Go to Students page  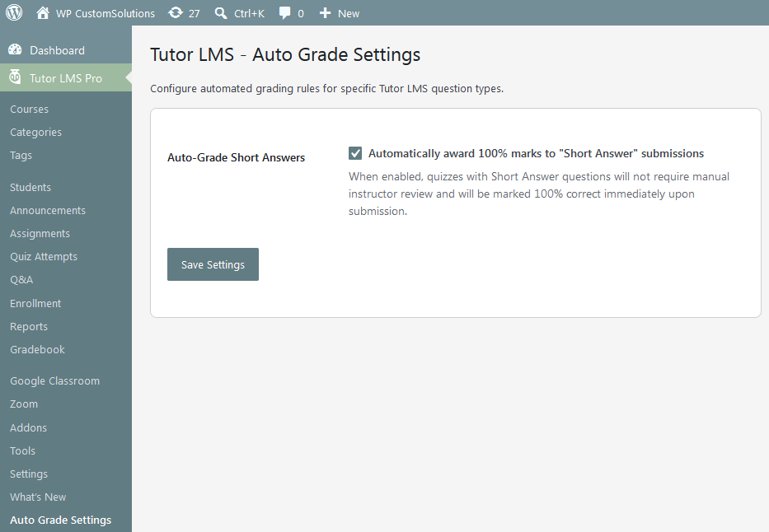30,187
